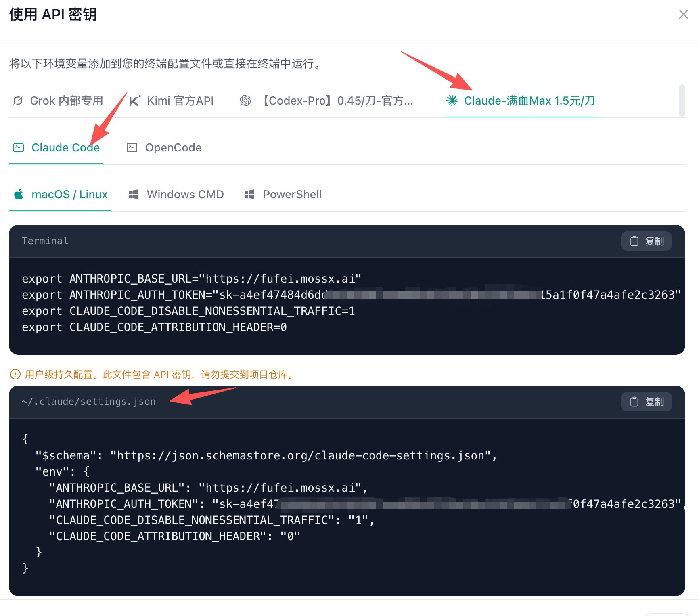Click the Claude Code terminal icon
Screen dimensions: 699x616
19,148
